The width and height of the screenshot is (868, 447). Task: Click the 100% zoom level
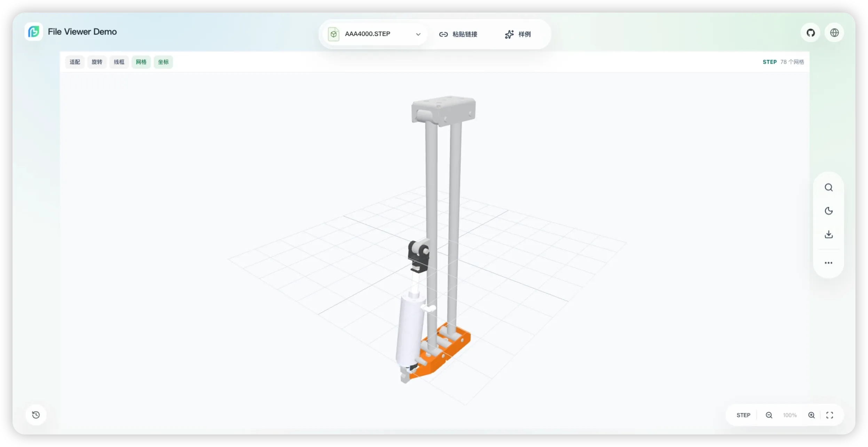pos(790,415)
